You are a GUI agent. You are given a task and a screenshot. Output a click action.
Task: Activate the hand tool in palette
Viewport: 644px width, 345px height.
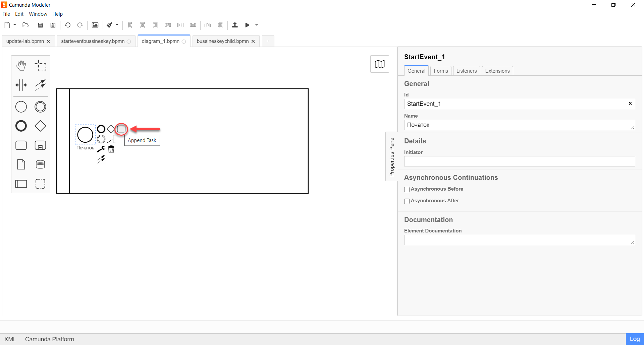(x=21, y=66)
